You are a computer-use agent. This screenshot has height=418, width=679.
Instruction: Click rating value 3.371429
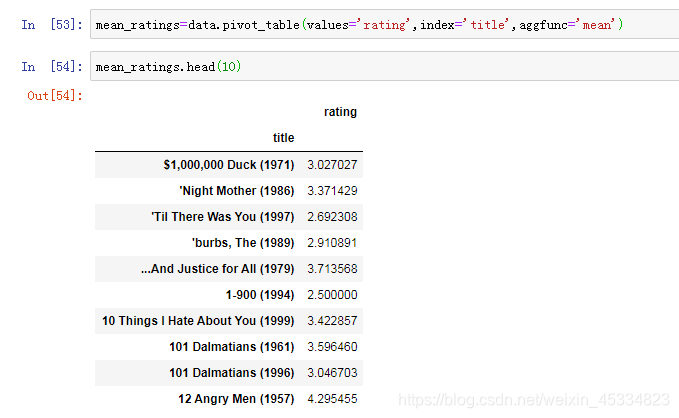click(x=332, y=191)
